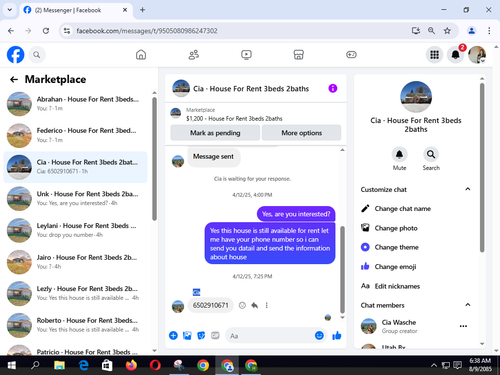This screenshot has height=375, width=500.
Task: Open the Video (Watch) icon
Action: pos(246,55)
